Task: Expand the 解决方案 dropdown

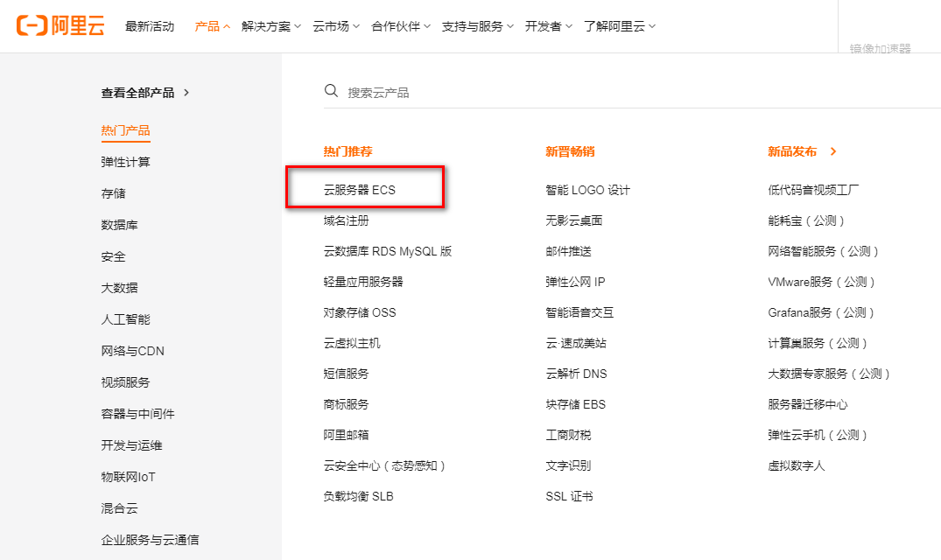Action: 271,26
